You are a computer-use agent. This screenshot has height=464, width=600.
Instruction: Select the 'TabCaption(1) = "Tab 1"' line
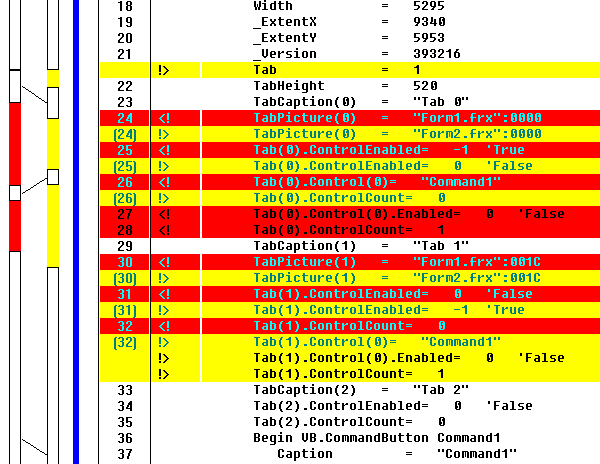361,246
